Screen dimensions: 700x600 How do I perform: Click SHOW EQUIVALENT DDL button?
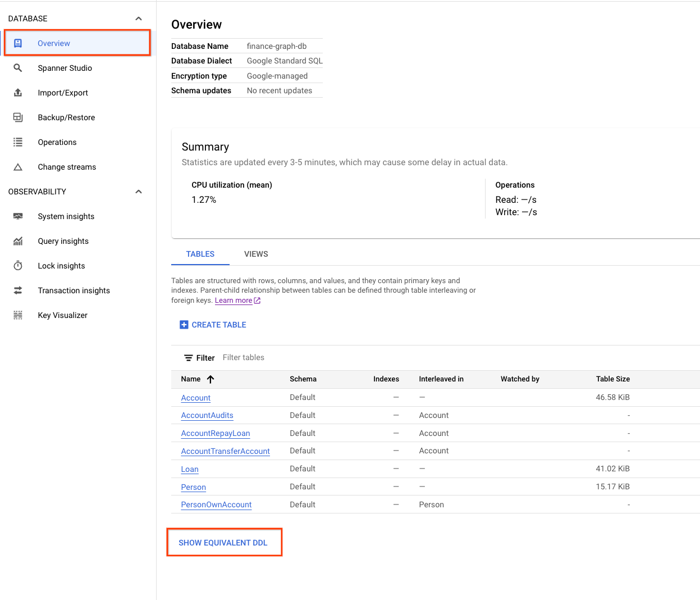pyautogui.click(x=223, y=543)
